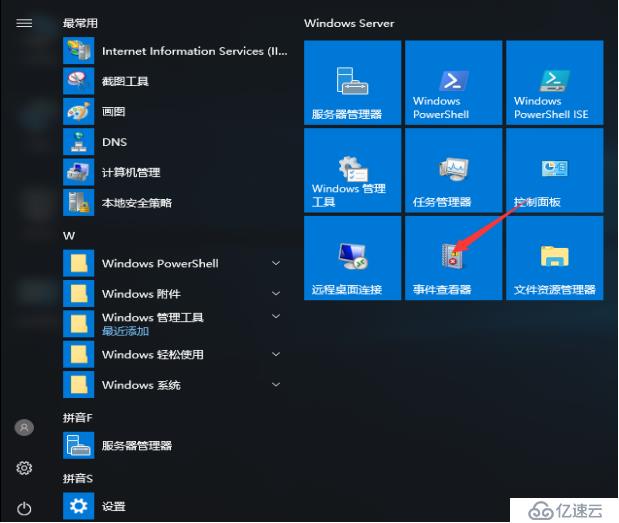Click the Windows 管理工具 folder icon

click(x=79, y=324)
